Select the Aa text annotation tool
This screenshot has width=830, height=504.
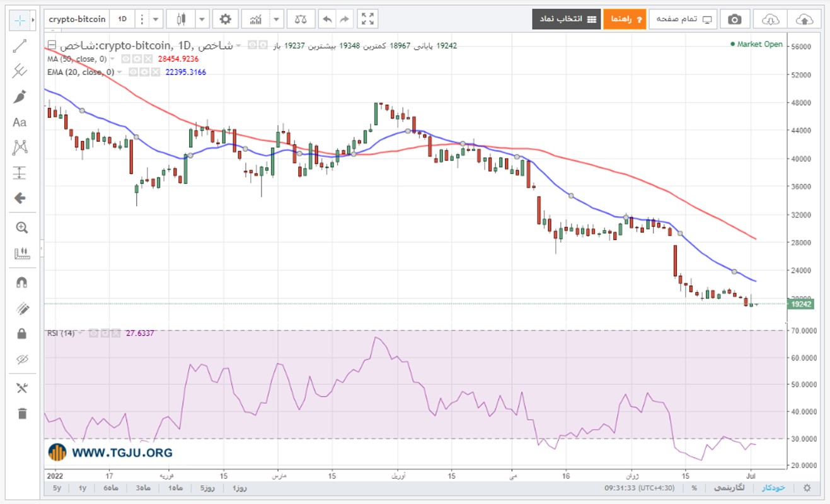point(20,122)
